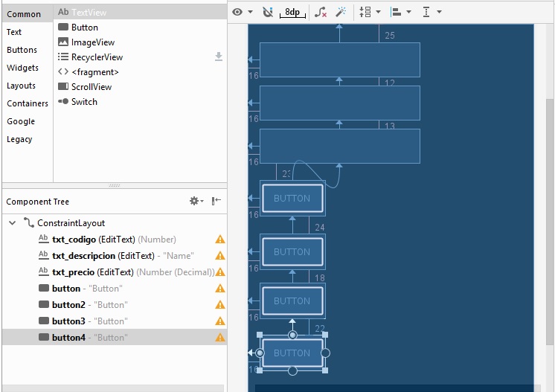Open the View Options eye dropdown
This screenshot has width=555, height=392.
[243, 12]
